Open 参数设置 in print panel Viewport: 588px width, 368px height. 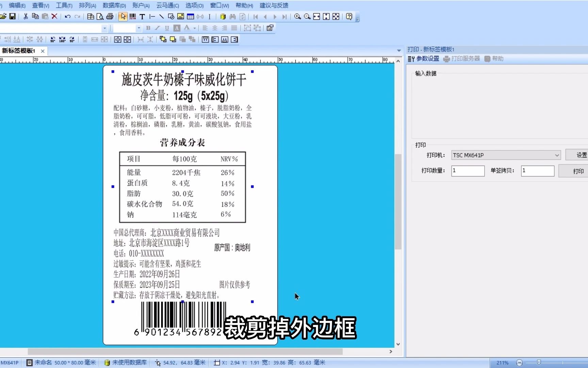point(424,59)
